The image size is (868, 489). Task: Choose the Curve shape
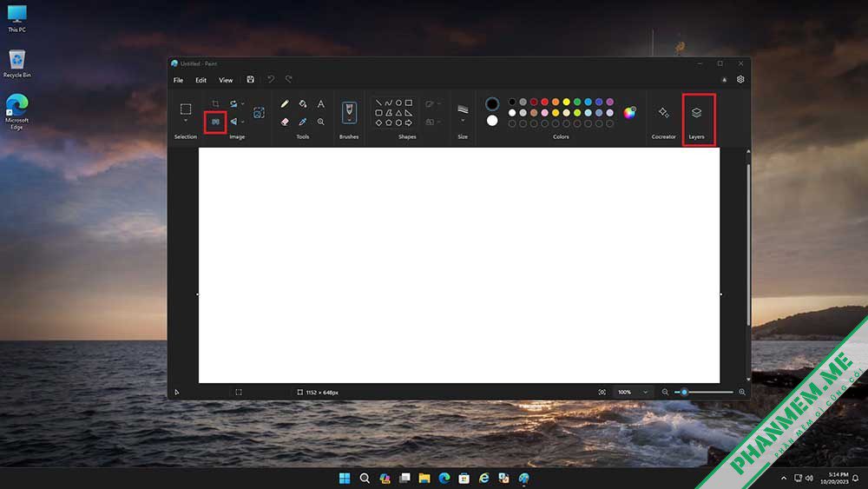[389, 103]
